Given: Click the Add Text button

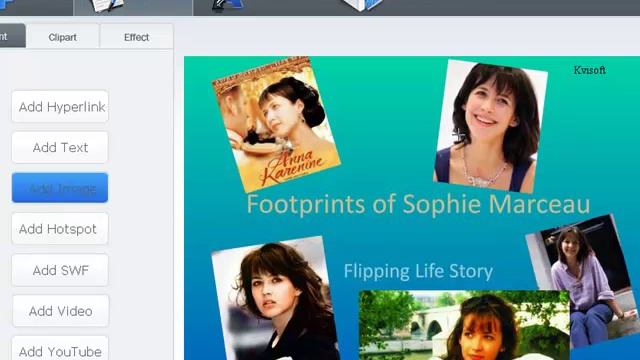Looking at the screenshot, I should pyautogui.click(x=60, y=147).
